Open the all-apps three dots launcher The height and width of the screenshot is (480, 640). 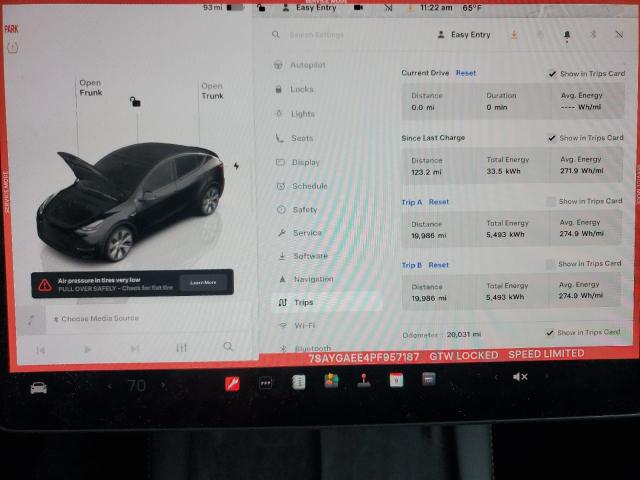[265, 383]
